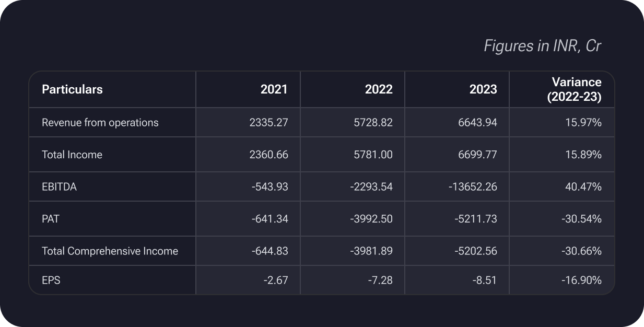Select the 2022 column header
Viewport: 644px width, 327px height.
click(x=378, y=89)
